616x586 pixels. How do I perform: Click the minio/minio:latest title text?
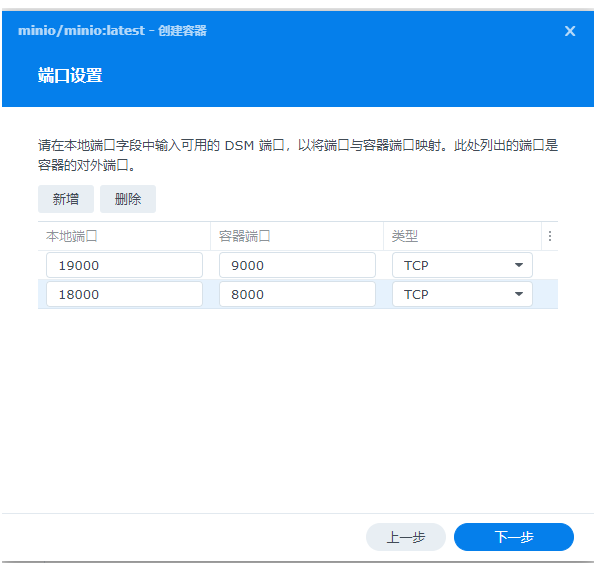[81, 31]
